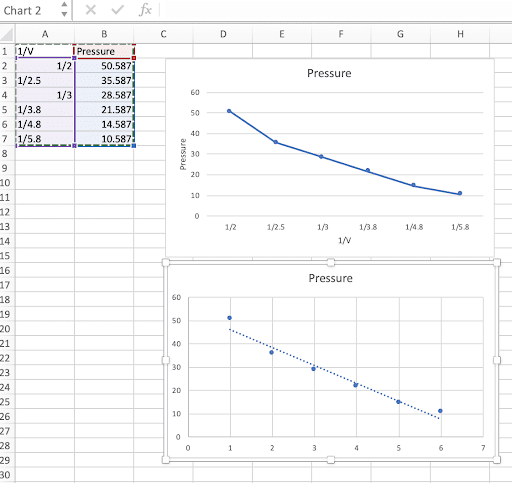The height and width of the screenshot is (483, 512).
Task: Click scatter point at x equals 1
Action: pos(229,318)
